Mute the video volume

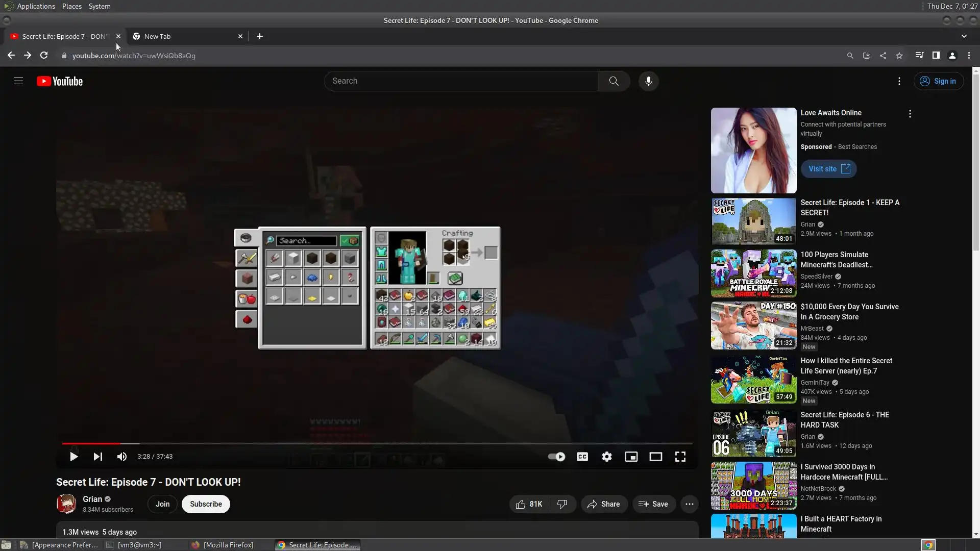tap(121, 457)
